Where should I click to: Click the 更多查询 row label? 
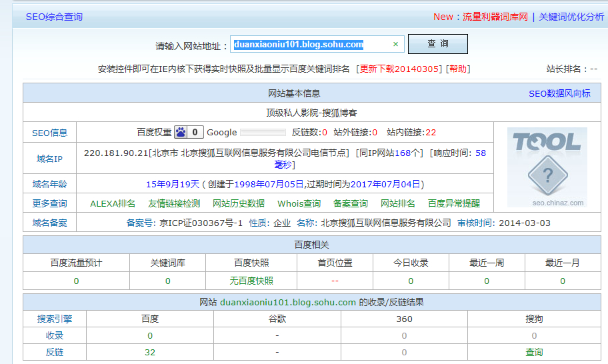coord(49,203)
